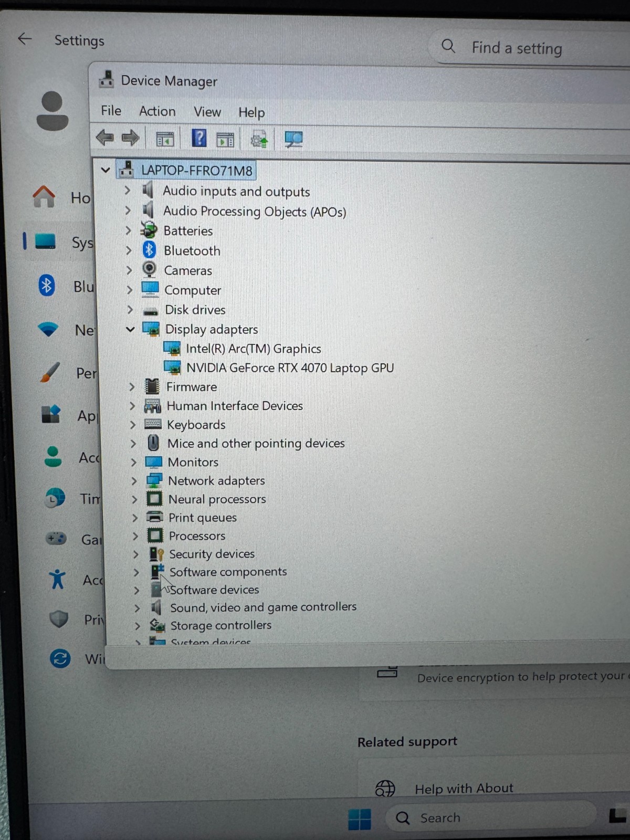Open Personalization section via paintbrush icon

tap(50, 372)
